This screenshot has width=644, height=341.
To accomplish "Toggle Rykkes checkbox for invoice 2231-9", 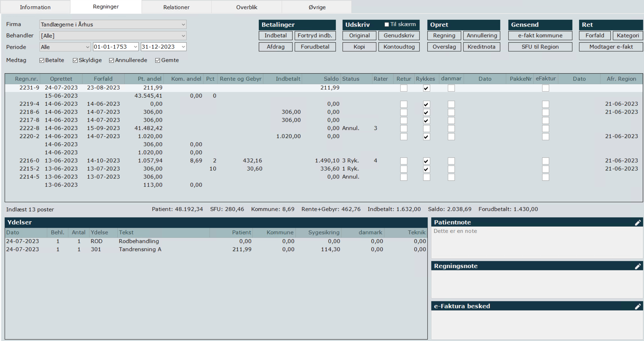I will click(x=426, y=88).
